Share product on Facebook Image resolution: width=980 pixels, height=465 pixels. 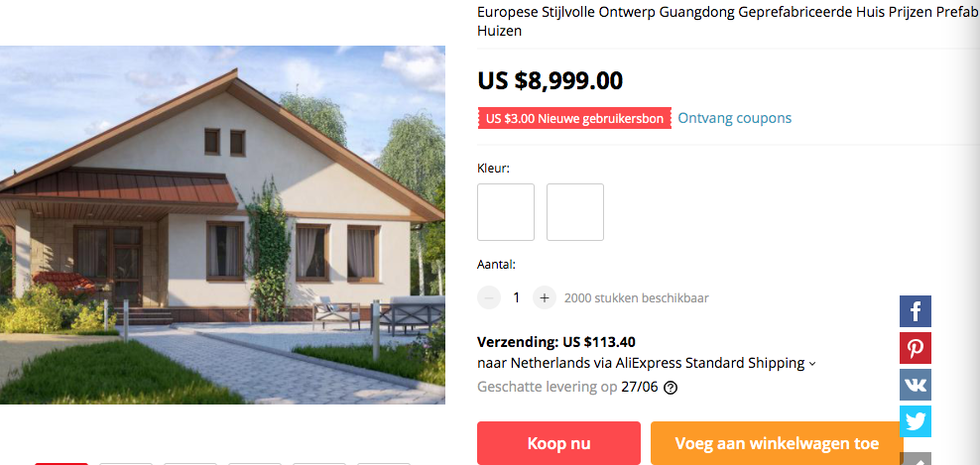[x=915, y=311]
